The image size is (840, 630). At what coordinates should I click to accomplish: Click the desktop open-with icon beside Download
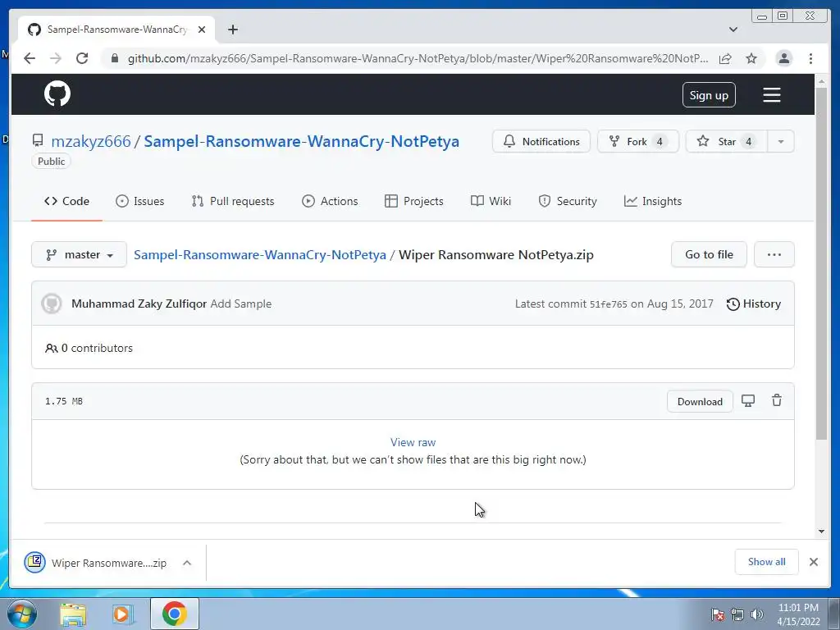click(748, 400)
